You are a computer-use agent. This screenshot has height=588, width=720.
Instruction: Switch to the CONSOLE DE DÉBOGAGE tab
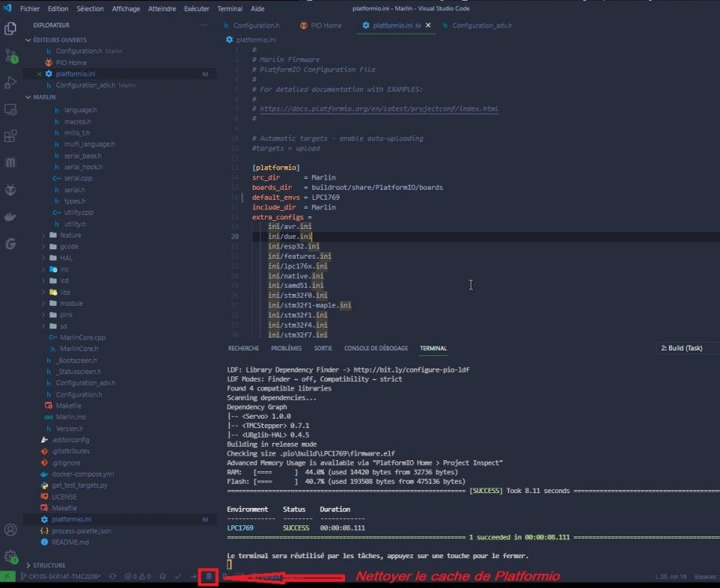[376, 348]
